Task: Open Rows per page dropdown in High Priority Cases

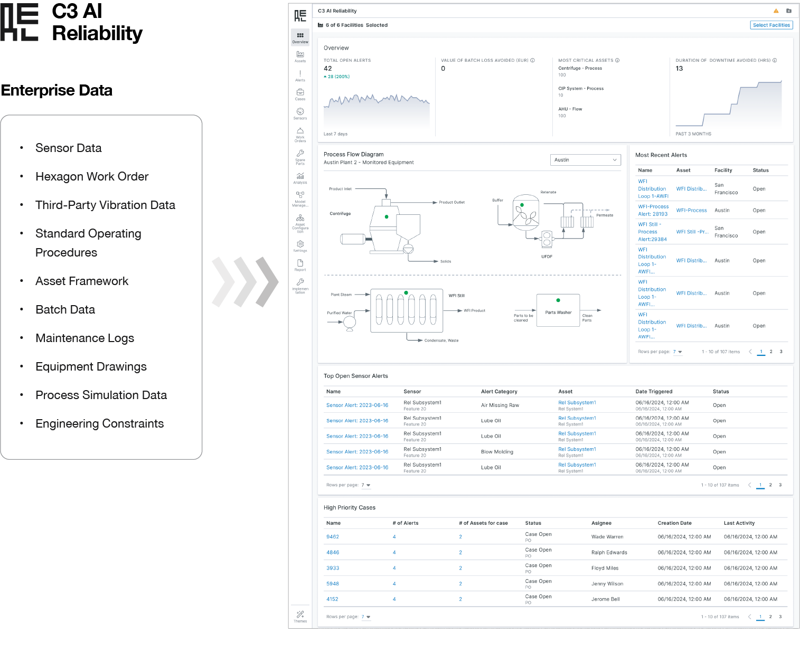Action: click(x=365, y=617)
